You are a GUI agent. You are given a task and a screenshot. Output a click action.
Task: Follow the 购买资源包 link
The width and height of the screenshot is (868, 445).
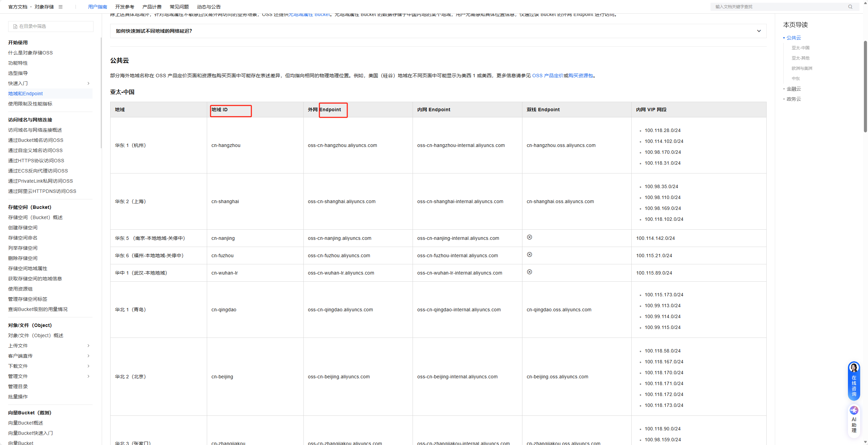pyautogui.click(x=581, y=76)
